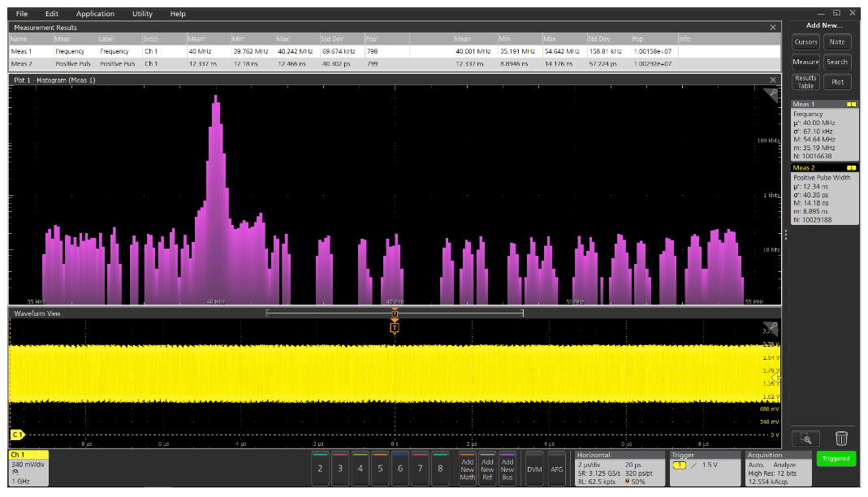Toggle channel 8 on
The height and width of the screenshot is (497, 868).
coord(442,469)
